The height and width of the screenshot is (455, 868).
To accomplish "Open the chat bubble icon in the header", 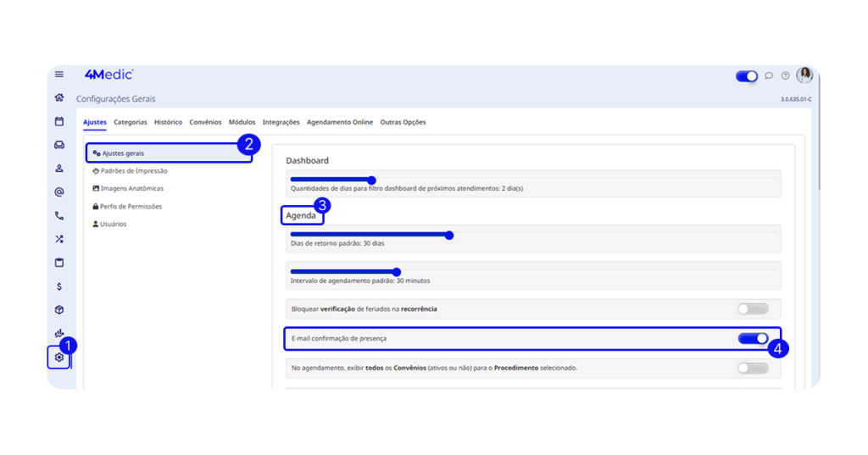I will click(x=769, y=76).
